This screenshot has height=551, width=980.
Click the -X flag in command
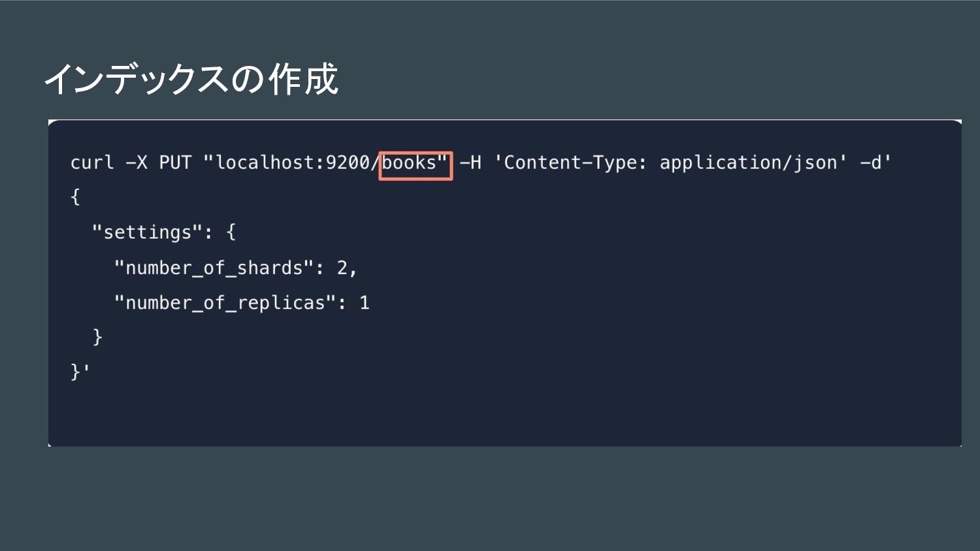coord(137,163)
